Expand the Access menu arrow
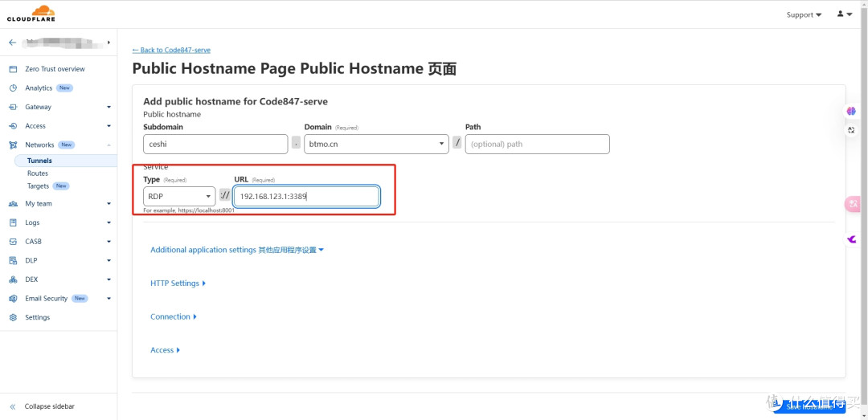The image size is (868, 420). (108, 126)
